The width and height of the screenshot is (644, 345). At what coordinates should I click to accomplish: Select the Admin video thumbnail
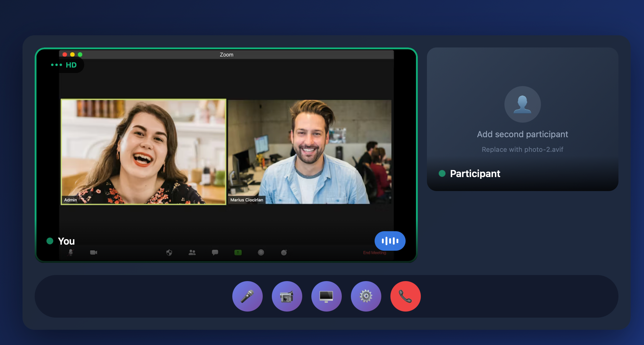point(144,152)
